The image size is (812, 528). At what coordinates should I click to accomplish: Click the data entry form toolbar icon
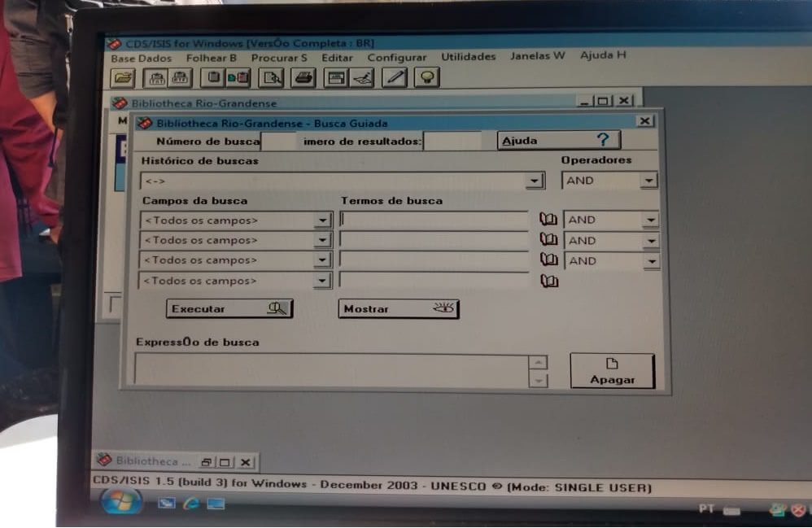336,78
